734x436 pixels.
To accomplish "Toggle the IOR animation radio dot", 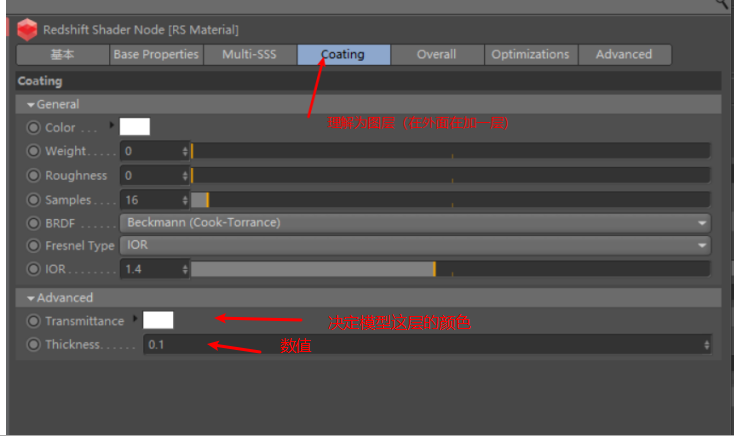I will pos(33,269).
